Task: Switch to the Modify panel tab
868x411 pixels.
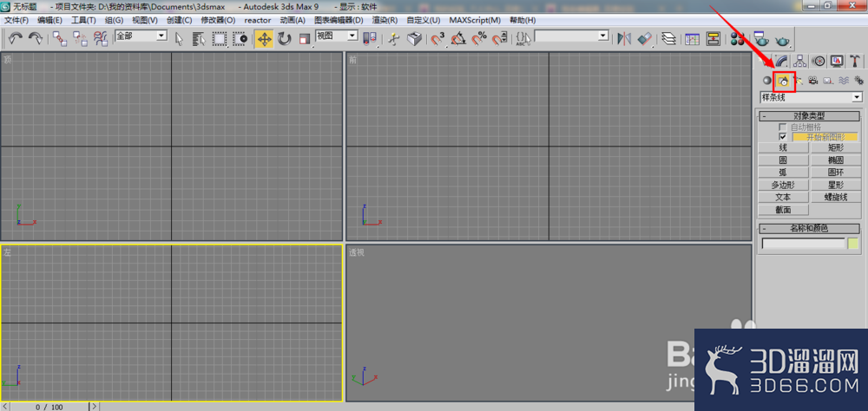Action: [x=782, y=61]
